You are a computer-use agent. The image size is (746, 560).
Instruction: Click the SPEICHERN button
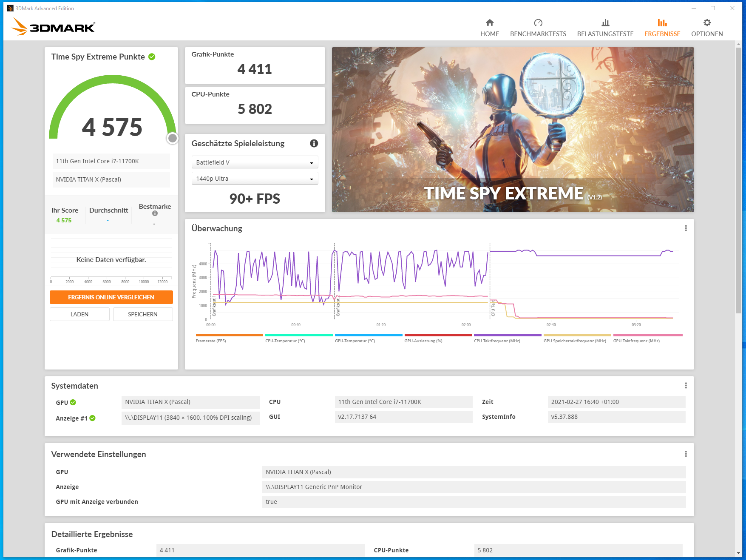[143, 314]
